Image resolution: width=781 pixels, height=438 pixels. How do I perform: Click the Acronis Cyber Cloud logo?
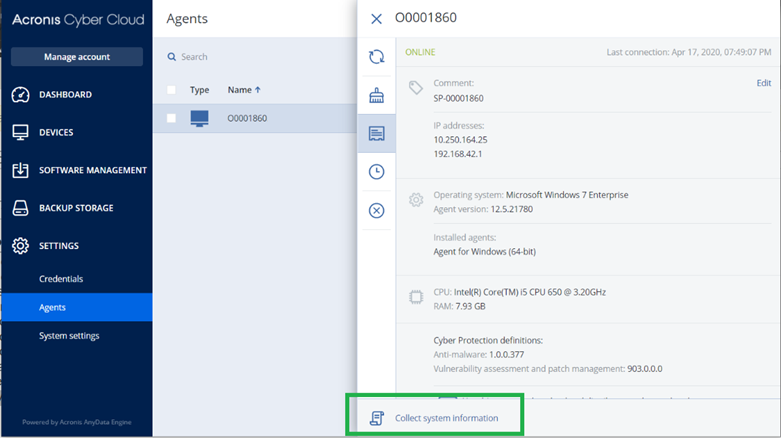coord(78,20)
